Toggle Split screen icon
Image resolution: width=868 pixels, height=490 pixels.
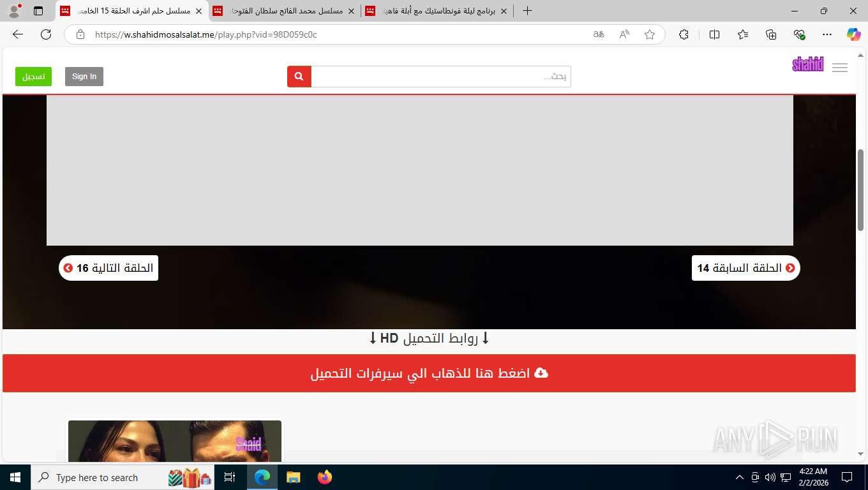(x=714, y=34)
